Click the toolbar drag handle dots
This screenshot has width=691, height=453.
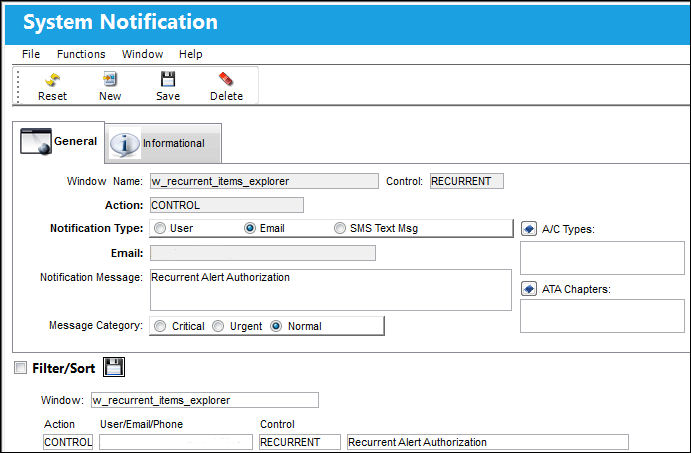click(x=18, y=86)
